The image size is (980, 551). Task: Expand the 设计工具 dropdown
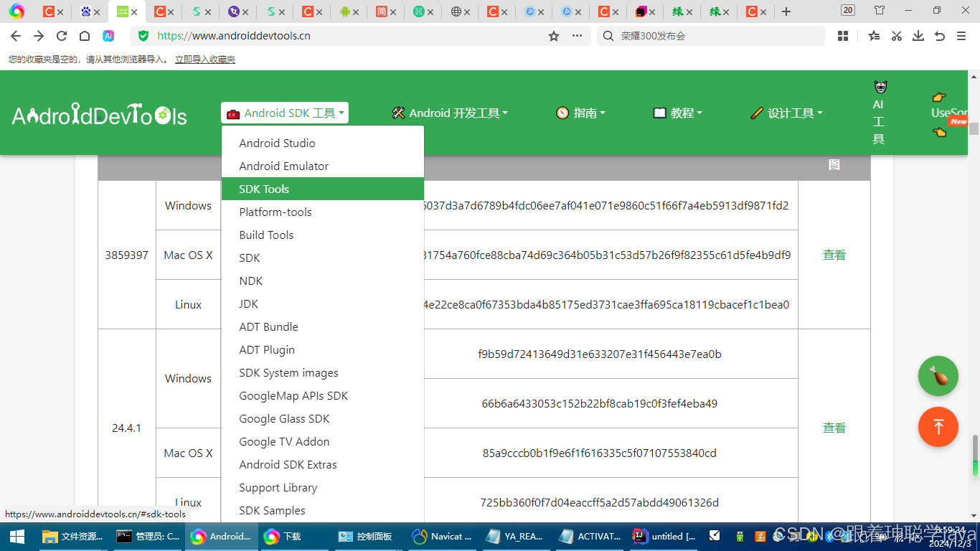click(786, 113)
